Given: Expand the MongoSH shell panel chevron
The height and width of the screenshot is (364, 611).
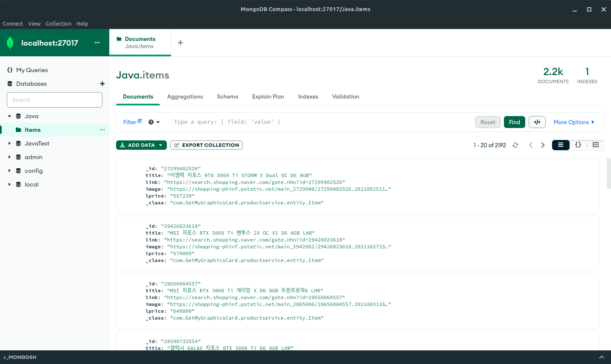Looking at the screenshot, I should point(602,357).
